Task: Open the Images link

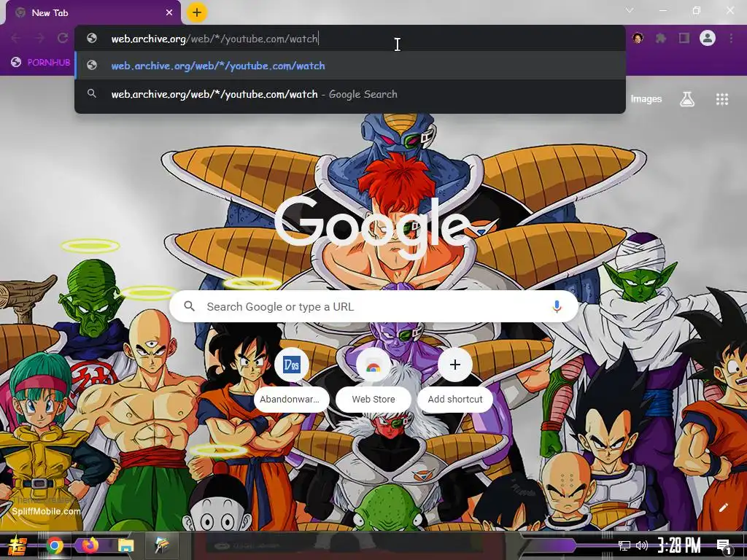Action: pos(646,99)
